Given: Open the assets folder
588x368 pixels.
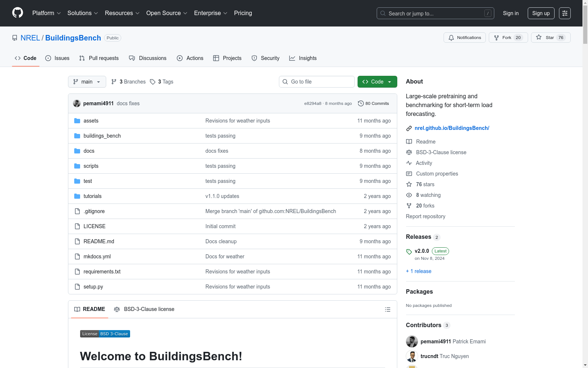Looking at the screenshot, I should 91,121.
